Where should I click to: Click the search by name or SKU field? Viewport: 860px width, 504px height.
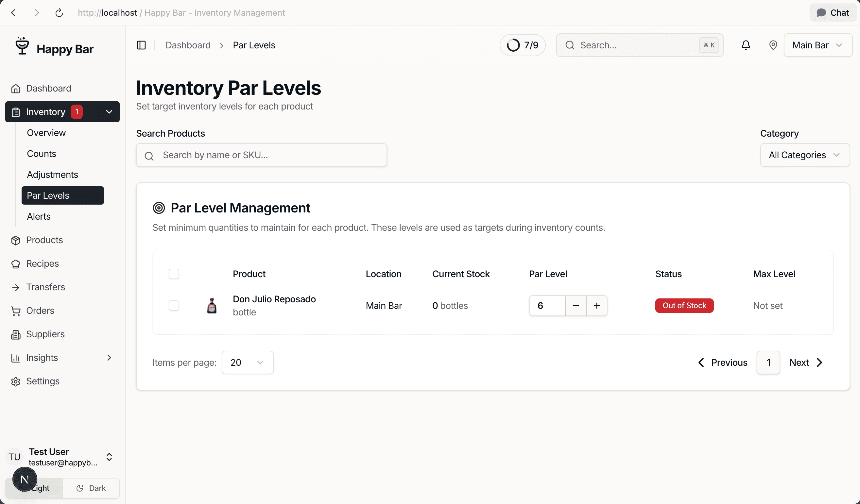tap(261, 155)
